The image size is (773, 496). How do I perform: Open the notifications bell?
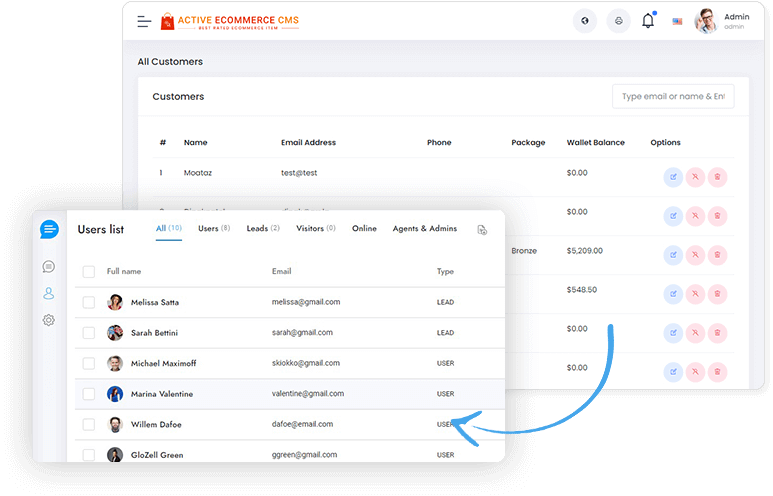pos(648,21)
